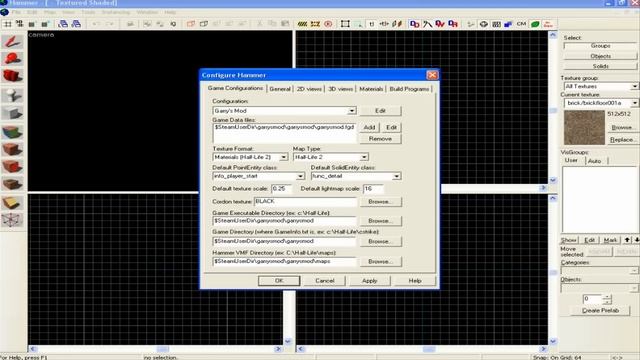Select the Entity tool in left toolbar
Screen dimensions: 640x360
(12, 95)
